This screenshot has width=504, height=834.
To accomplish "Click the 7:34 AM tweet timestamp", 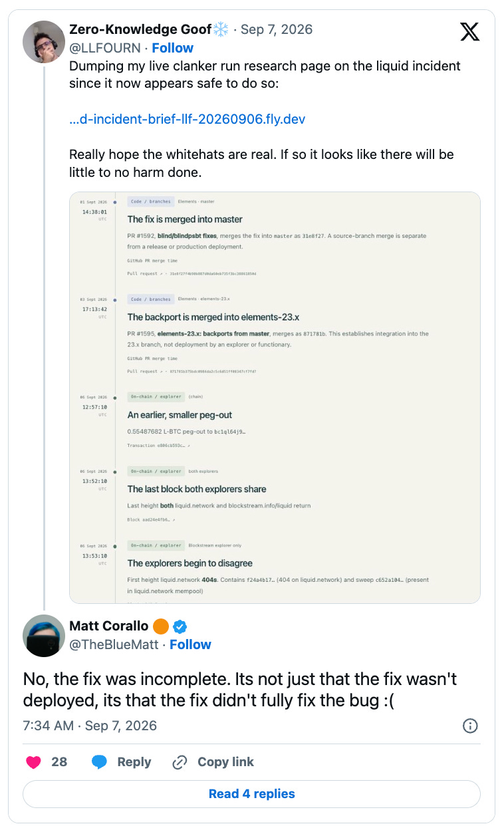I will click(90, 726).
